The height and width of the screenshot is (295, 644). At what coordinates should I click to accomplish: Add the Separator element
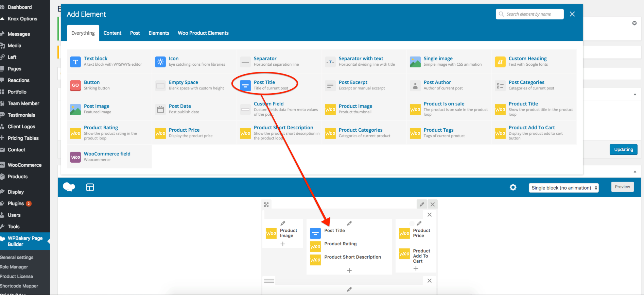[x=279, y=62]
